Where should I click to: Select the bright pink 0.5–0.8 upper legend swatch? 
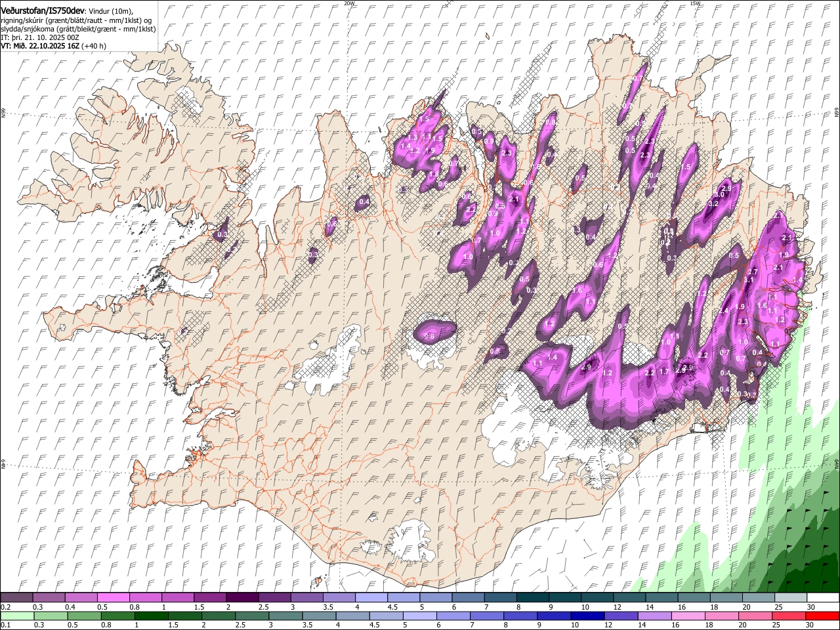[114, 598]
